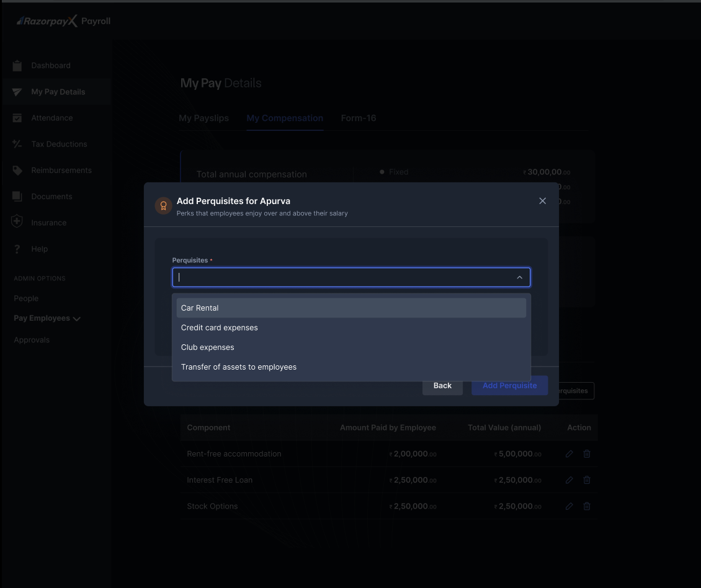Click the Add Perquisite button

click(x=510, y=385)
